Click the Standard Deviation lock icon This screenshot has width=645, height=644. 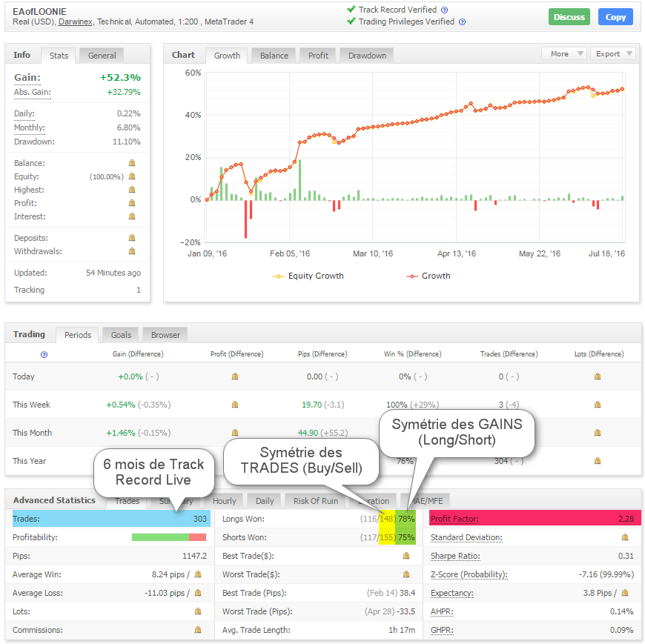(x=625, y=537)
